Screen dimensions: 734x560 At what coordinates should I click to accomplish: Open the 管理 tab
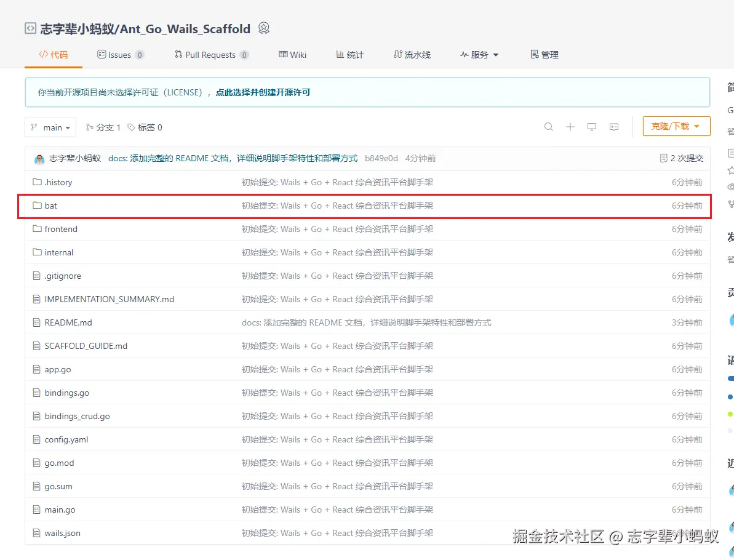click(545, 55)
